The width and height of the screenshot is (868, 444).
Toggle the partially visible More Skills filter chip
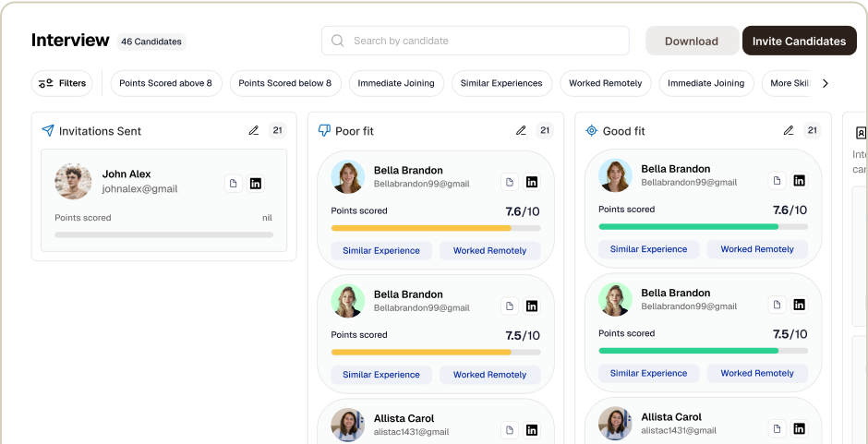tap(787, 83)
